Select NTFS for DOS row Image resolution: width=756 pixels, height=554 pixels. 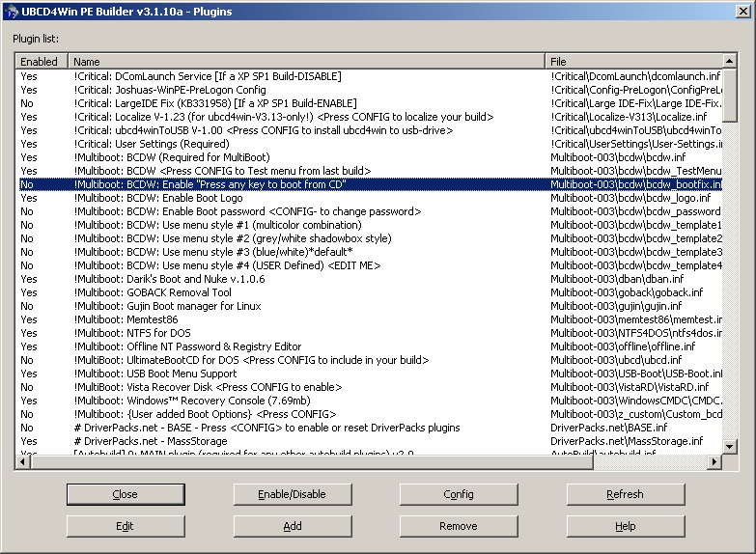click(371, 333)
